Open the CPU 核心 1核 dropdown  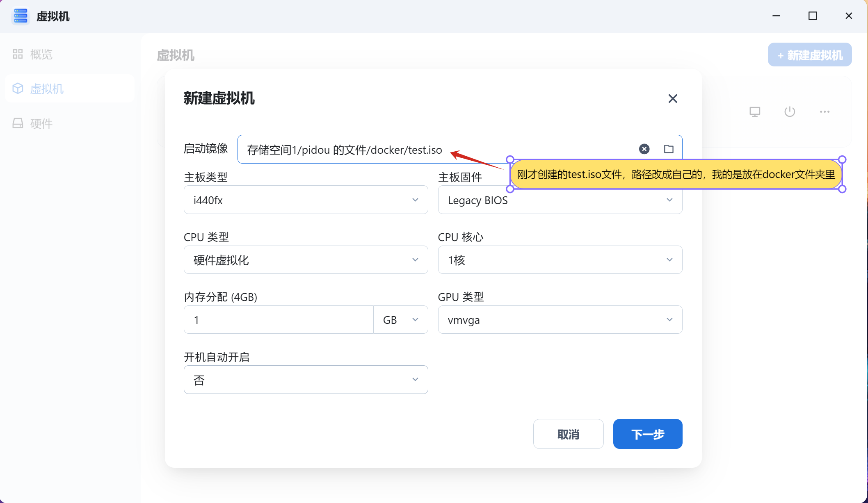point(560,260)
